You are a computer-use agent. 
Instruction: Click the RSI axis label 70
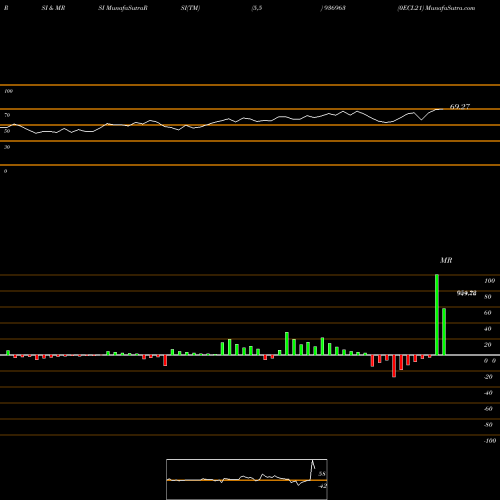tap(7, 115)
